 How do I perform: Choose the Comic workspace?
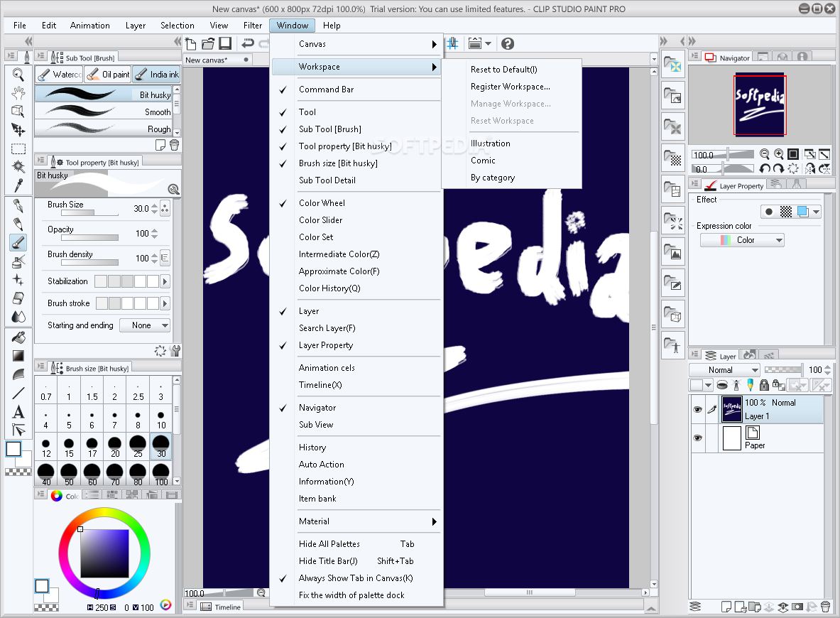(483, 161)
